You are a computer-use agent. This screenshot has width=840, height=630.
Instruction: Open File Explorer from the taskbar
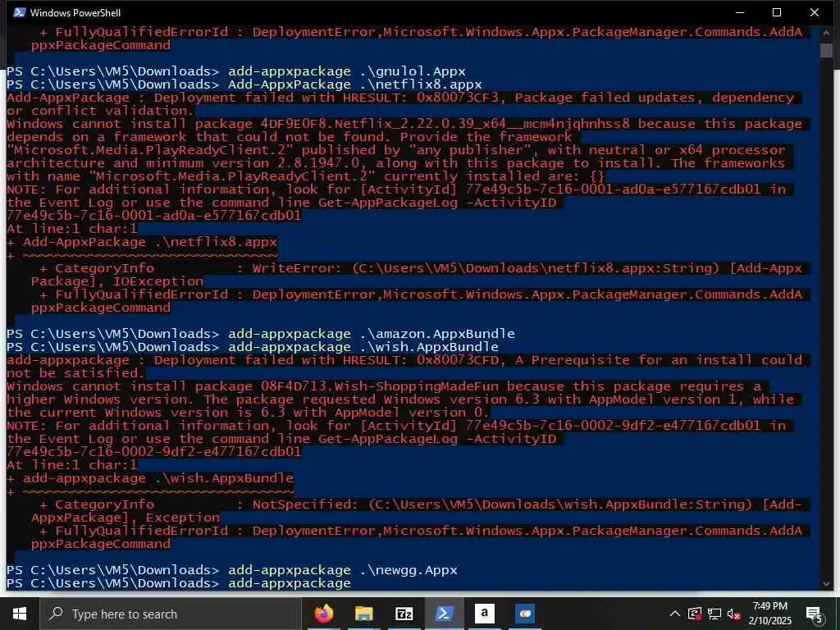(363, 614)
